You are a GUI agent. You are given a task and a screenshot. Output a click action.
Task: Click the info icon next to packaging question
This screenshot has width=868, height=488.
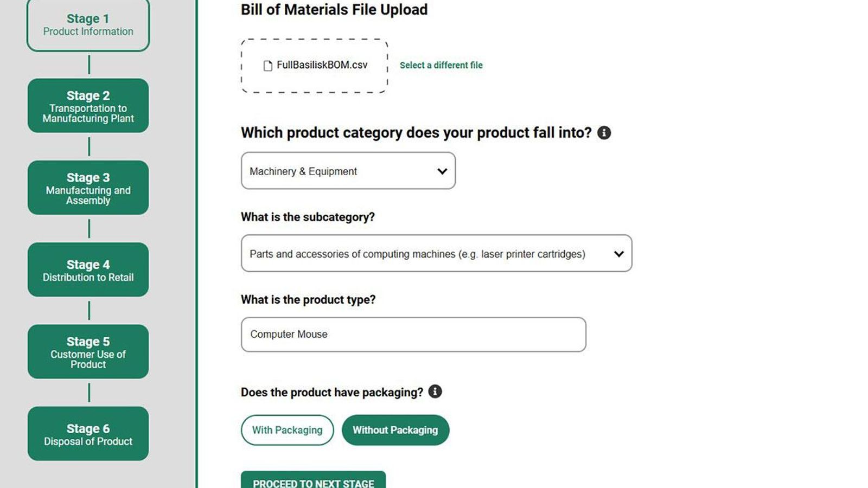pyautogui.click(x=435, y=391)
